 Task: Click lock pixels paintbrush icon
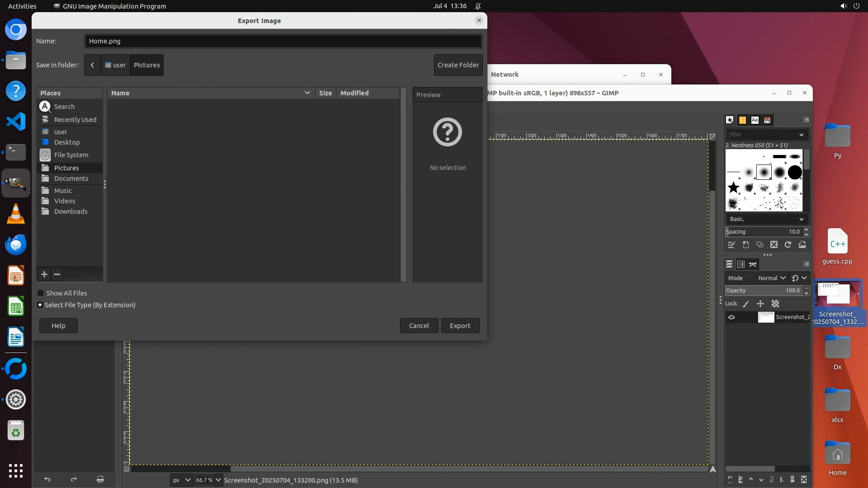click(x=746, y=304)
